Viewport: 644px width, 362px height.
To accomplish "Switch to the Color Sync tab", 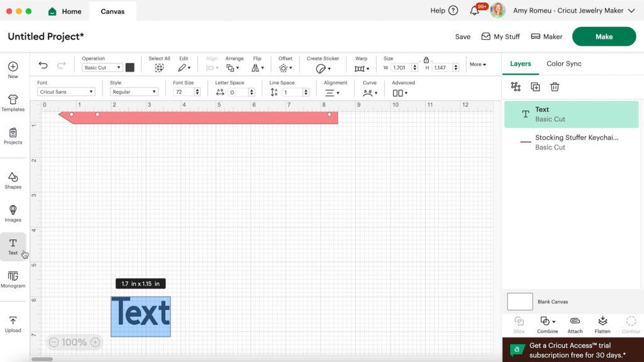I will (564, 63).
